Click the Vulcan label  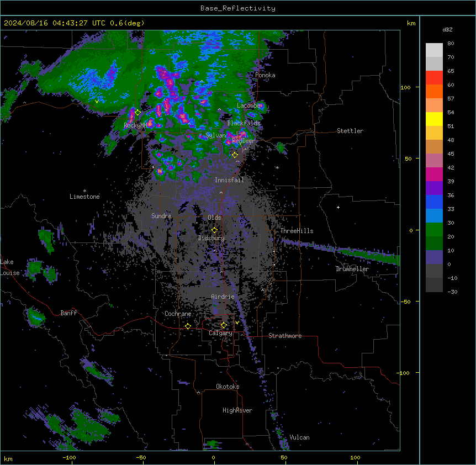(x=299, y=437)
